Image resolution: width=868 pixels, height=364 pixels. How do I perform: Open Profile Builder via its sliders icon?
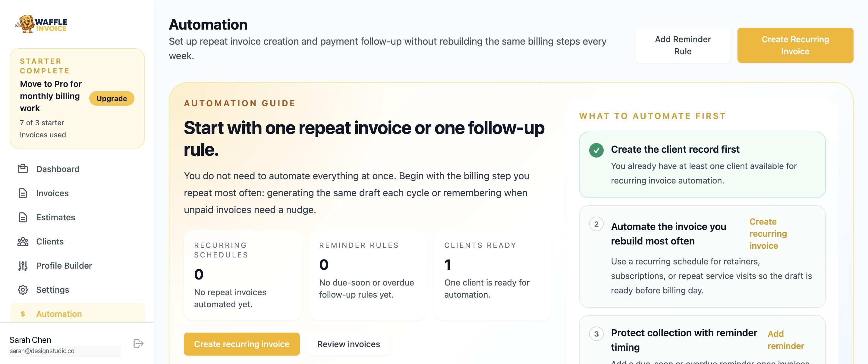[22, 266]
